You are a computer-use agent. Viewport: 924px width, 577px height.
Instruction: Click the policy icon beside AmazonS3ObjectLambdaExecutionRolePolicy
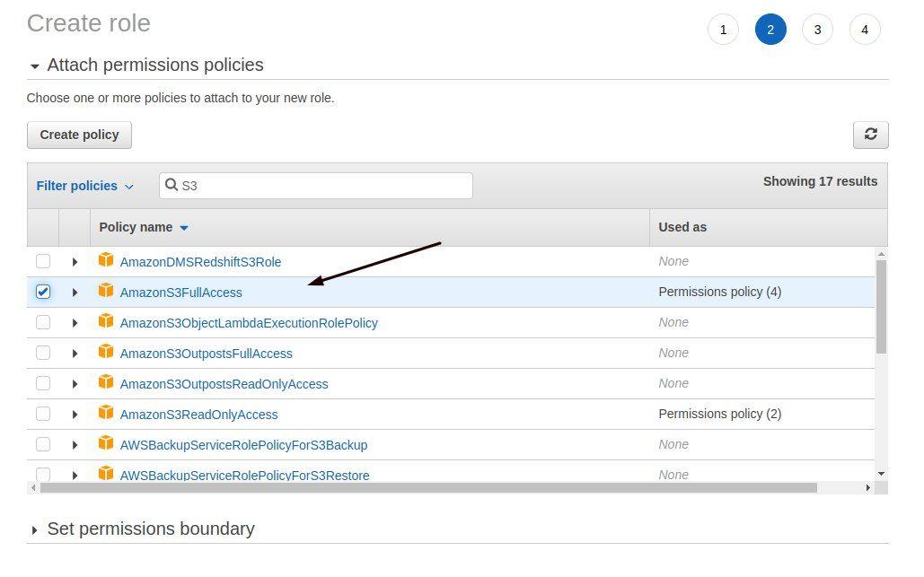point(106,321)
